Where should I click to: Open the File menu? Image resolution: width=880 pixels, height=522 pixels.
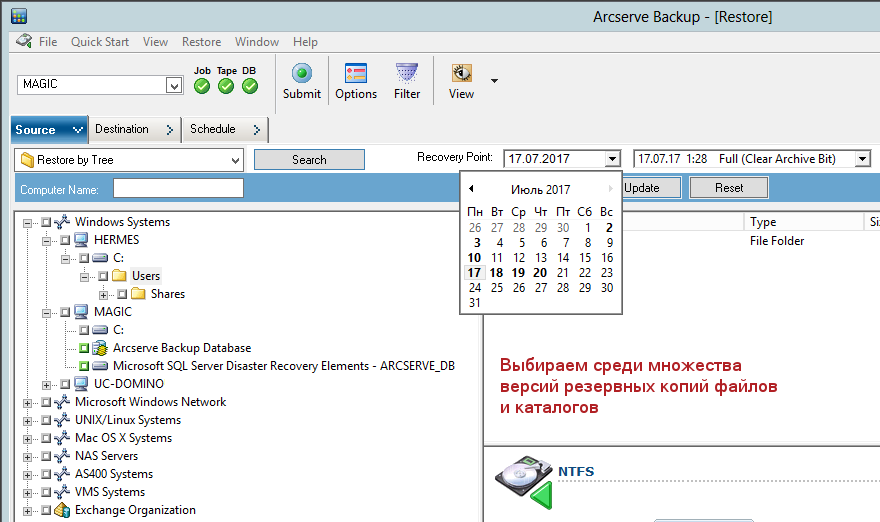click(x=48, y=42)
